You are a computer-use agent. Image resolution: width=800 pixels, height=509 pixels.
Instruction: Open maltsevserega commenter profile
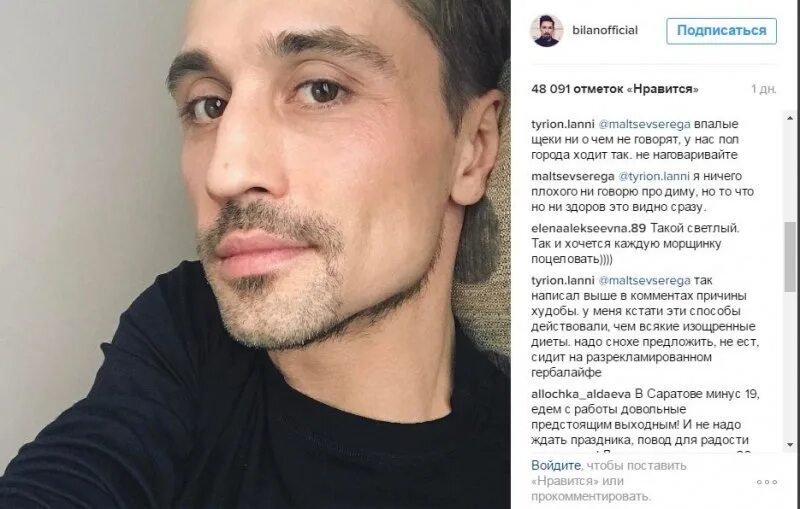tap(572, 176)
